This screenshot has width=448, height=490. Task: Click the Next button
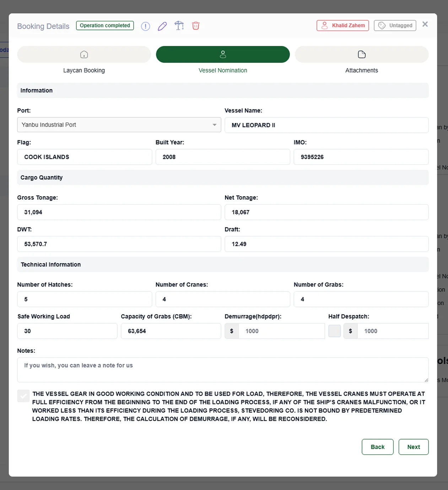pos(413,447)
